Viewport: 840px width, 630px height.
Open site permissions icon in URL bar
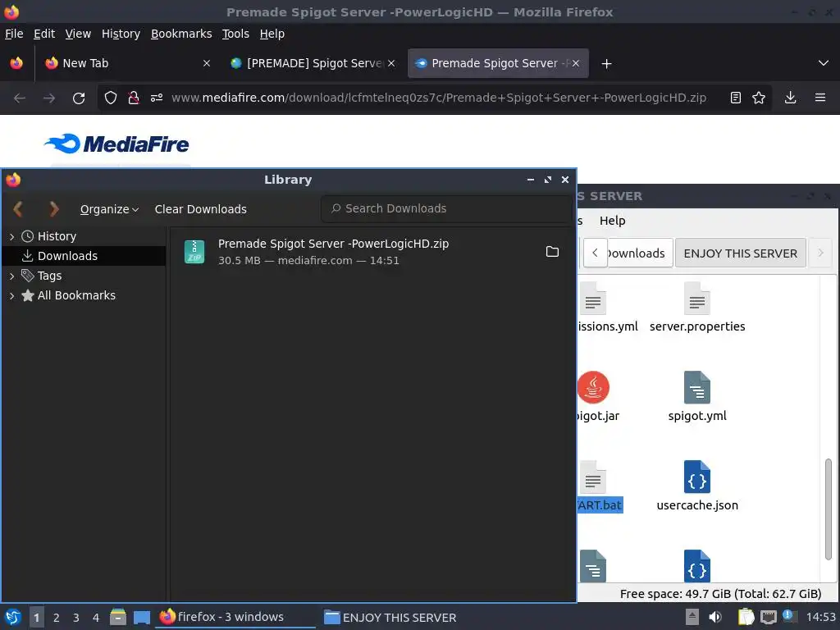tap(157, 98)
